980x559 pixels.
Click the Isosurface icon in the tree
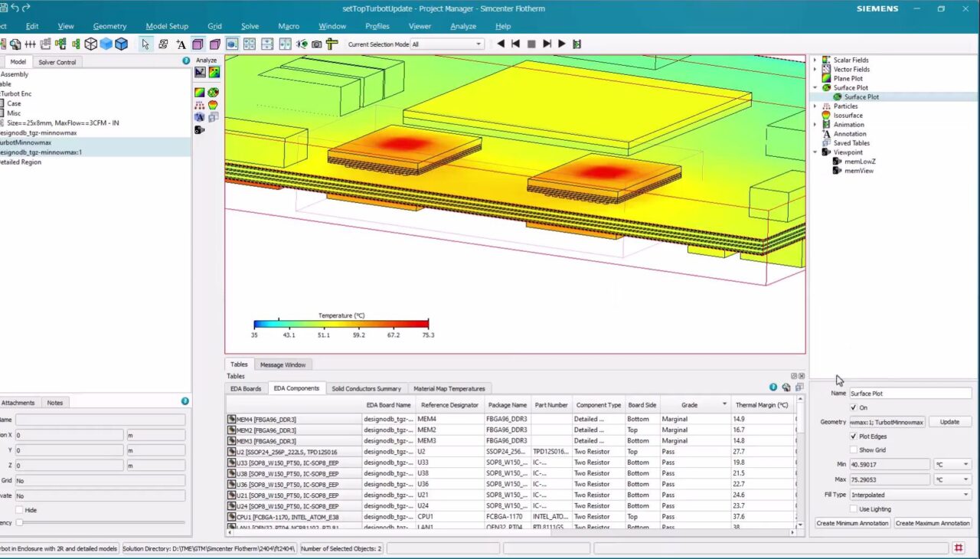[826, 116]
